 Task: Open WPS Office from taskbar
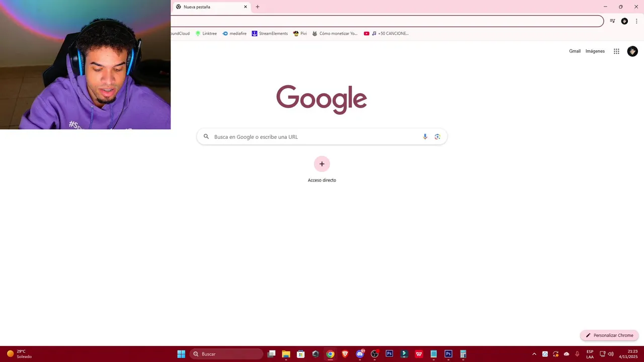tap(419, 354)
